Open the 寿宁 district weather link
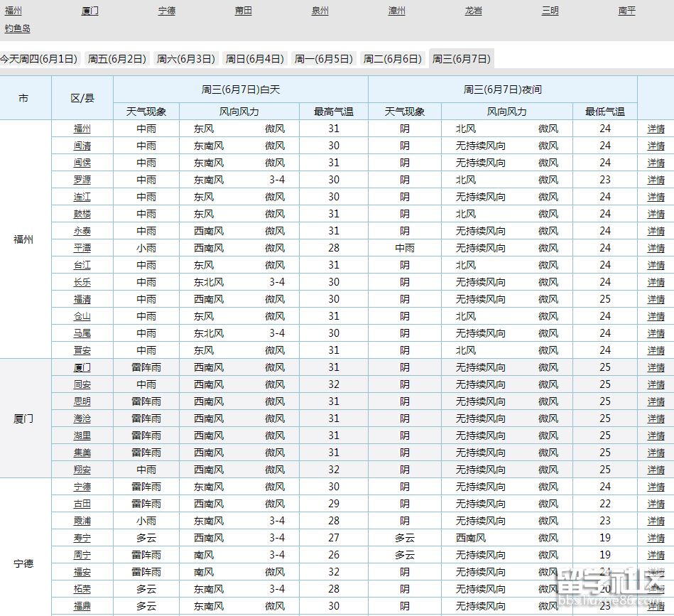The image size is (674, 616). pyautogui.click(x=81, y=538)
